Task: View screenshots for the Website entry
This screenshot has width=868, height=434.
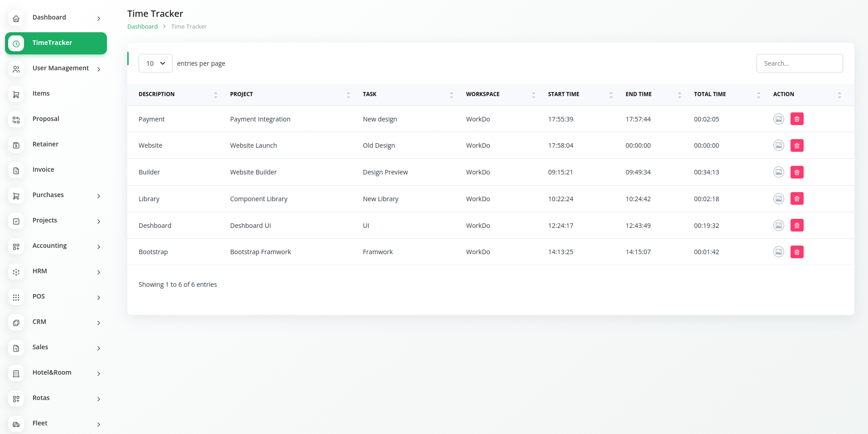Action: [x=778, y=145]
